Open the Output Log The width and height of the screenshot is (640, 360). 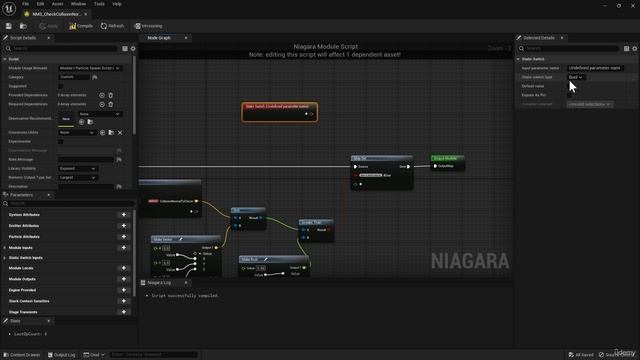62,355
